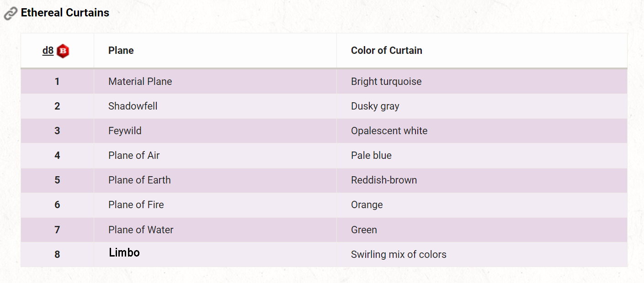Image resolution: width=644 pixels, height=283 pixels.
Task: Click the Opalescent white cell
Action: (x=389, y=131)
